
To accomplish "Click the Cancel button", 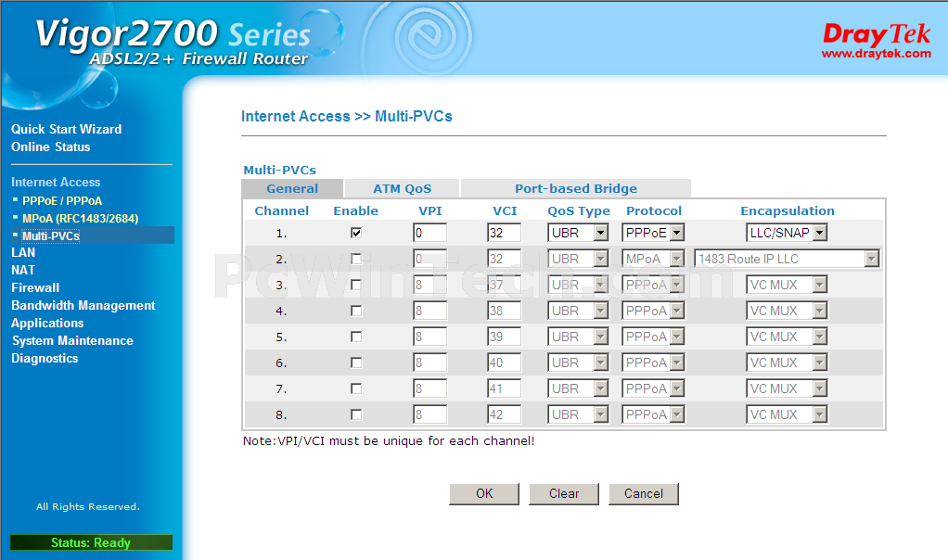I will pyautogui.click(x=644, y=493).
